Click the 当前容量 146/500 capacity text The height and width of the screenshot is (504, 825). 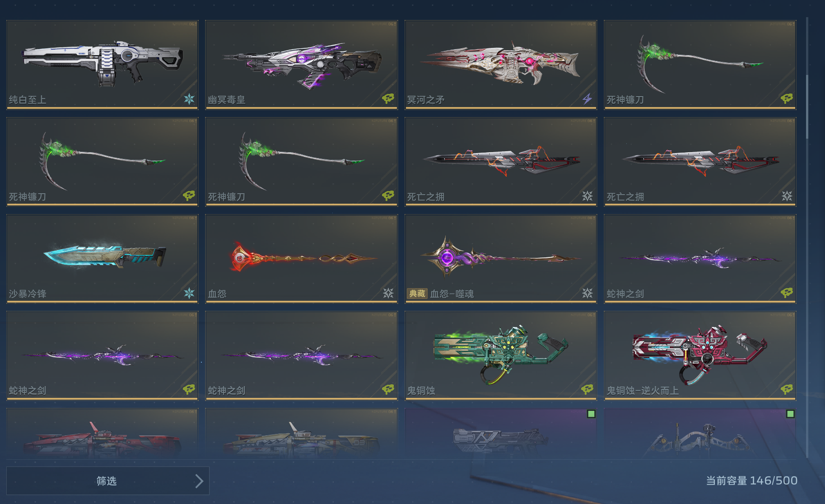click(751, 481)
